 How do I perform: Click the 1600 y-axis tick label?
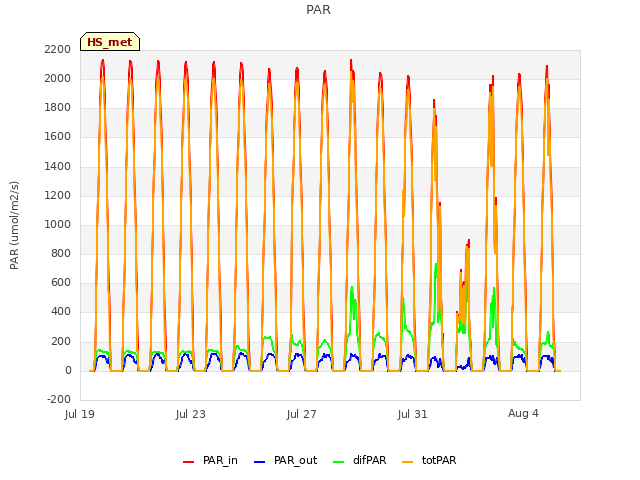[x=58, y=137]
